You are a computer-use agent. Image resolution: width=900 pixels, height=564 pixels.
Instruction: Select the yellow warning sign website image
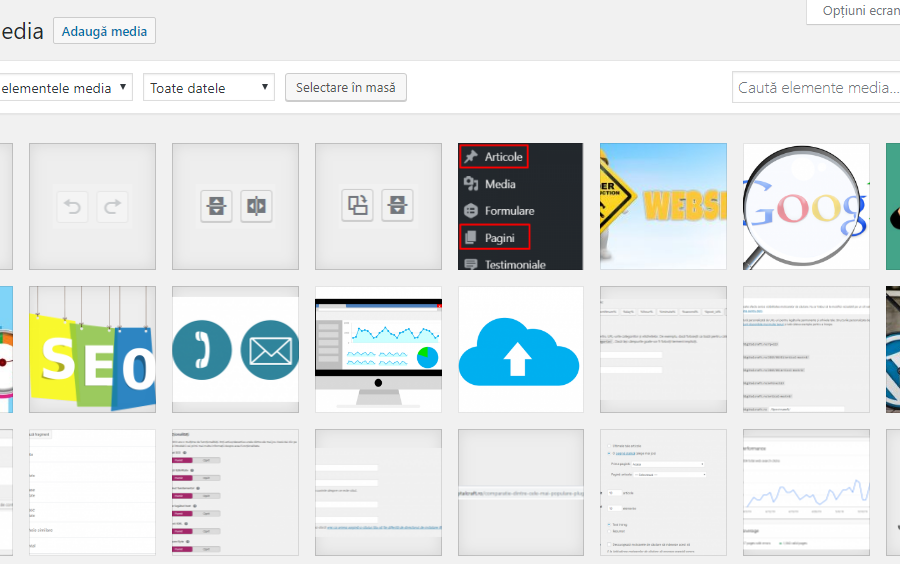point(663,206)
